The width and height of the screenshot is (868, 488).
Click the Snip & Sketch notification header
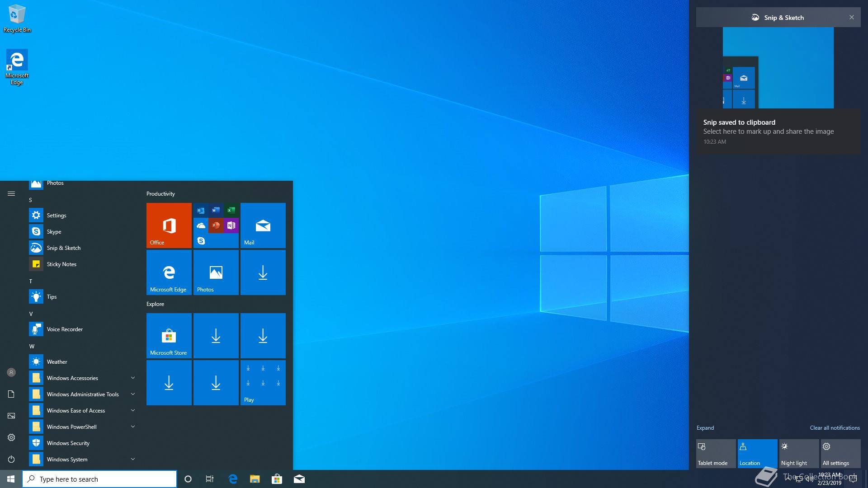778,18
